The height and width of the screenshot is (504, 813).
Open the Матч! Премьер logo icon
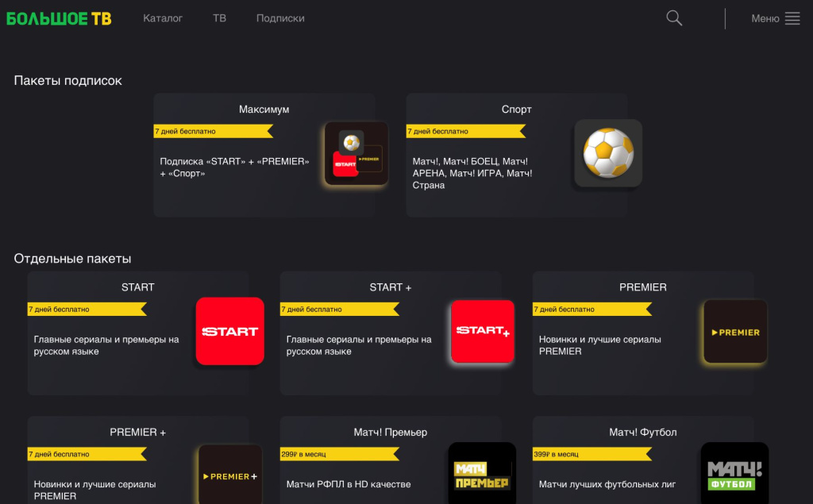[x=482, y=475]
